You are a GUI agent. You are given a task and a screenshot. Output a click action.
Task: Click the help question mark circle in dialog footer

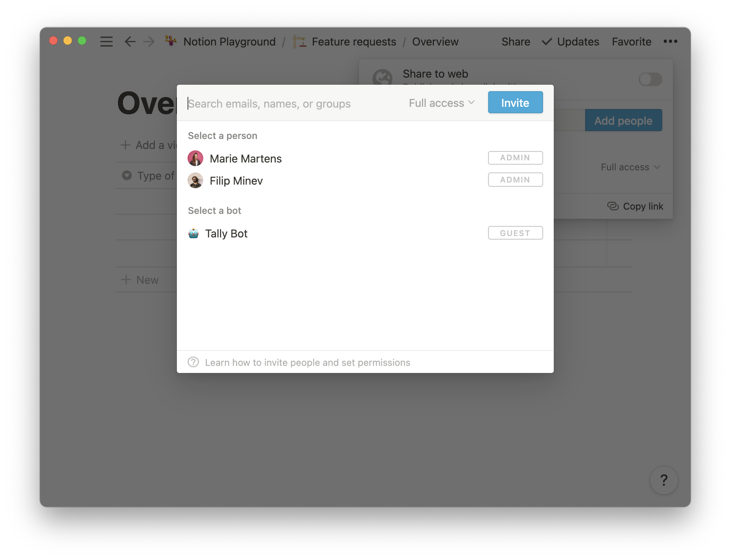click(193, 362)
